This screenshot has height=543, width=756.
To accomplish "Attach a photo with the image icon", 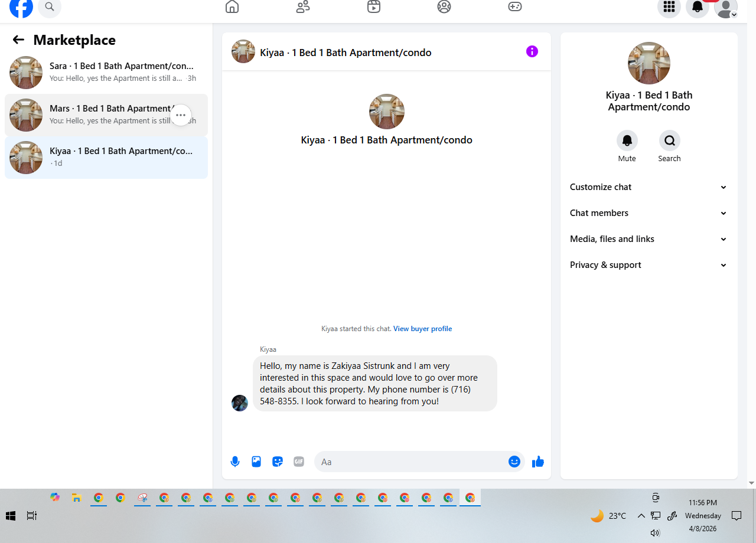I will (x=256, y=462).
